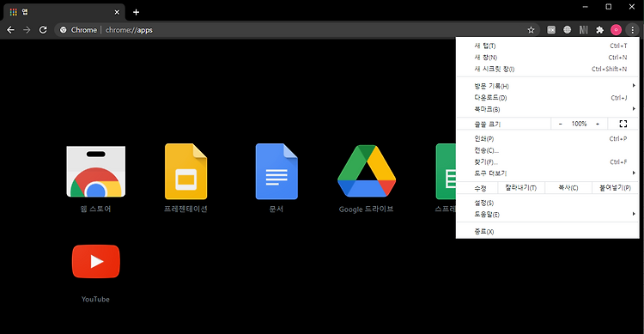Close the Chrome three-dot menu button
Viewport: 644px width, 334px height.
click(x=632, y=29)
